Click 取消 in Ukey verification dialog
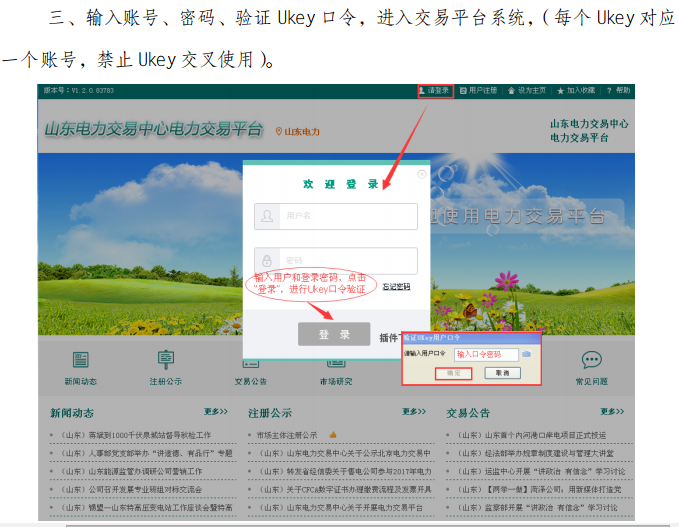 coord(502,373)
